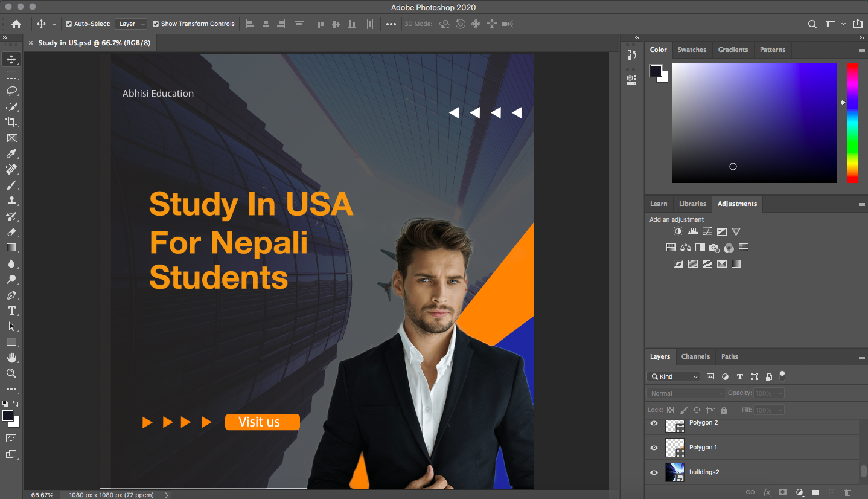Open the Swatches tab

(x=692, y=50)
